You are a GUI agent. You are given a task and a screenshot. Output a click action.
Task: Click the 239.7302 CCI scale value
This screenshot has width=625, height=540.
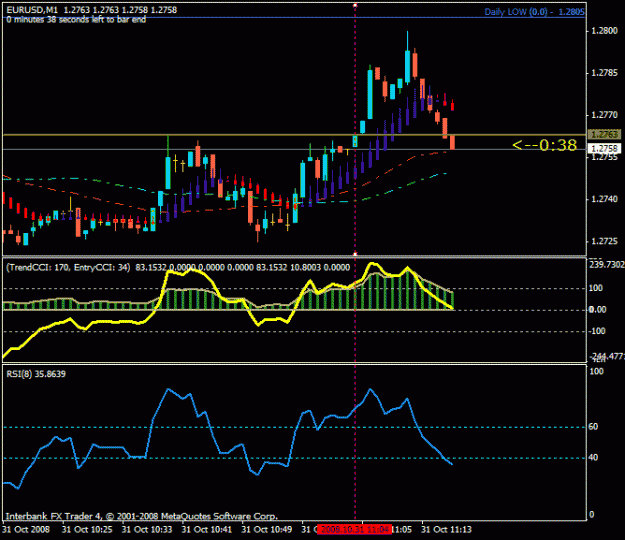pos(606,265)
